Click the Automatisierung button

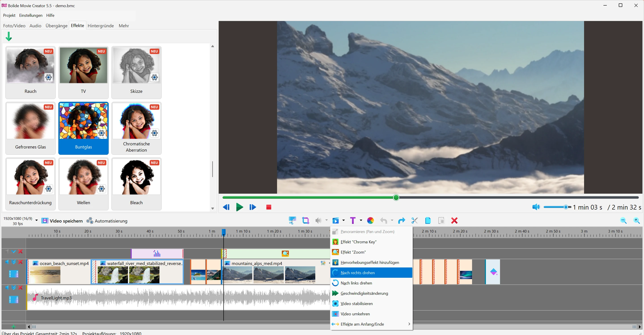tap(107, 221)
